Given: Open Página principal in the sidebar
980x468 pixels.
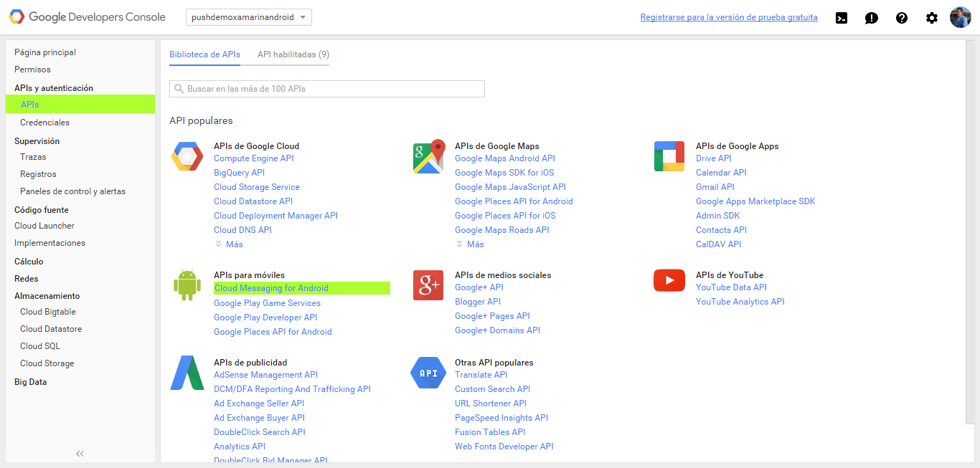Looking at the screenshot, I should point(45,52).
